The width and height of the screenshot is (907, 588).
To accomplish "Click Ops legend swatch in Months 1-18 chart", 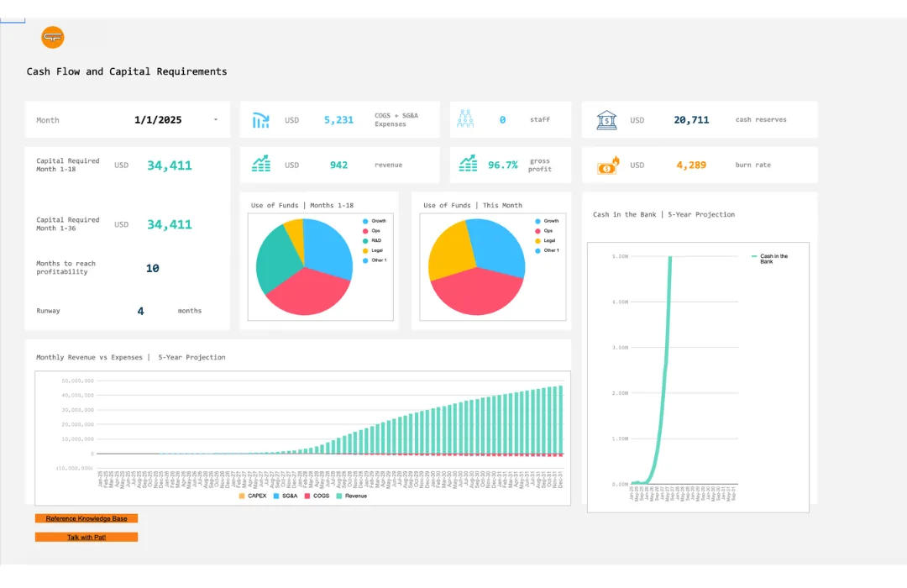I will (365, 231).
